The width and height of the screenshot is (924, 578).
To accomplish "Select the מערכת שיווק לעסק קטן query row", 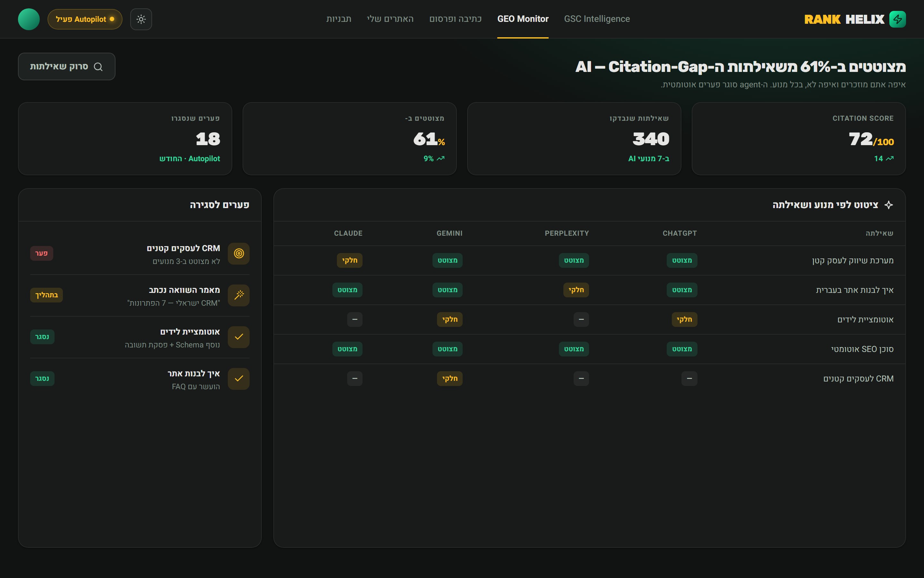I will [x=589, y=260].
